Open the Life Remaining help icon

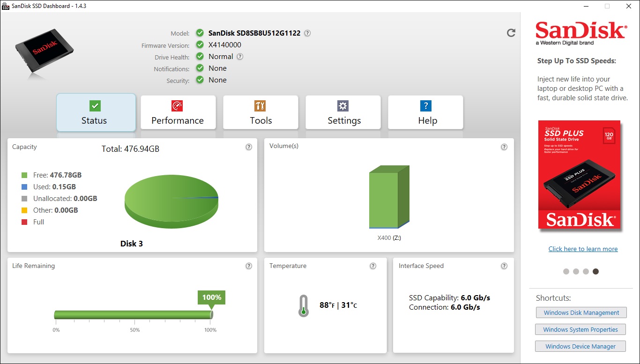(249, 266)
